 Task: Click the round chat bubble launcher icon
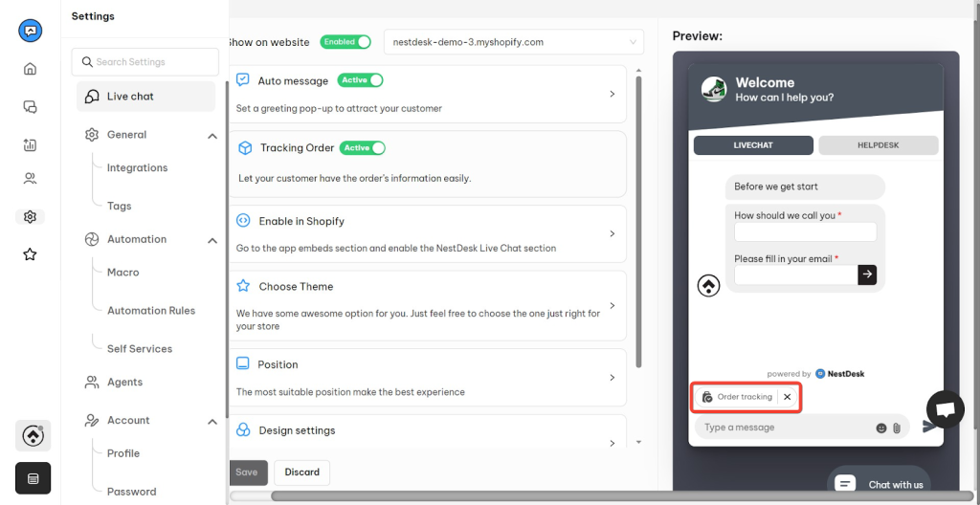945,409
